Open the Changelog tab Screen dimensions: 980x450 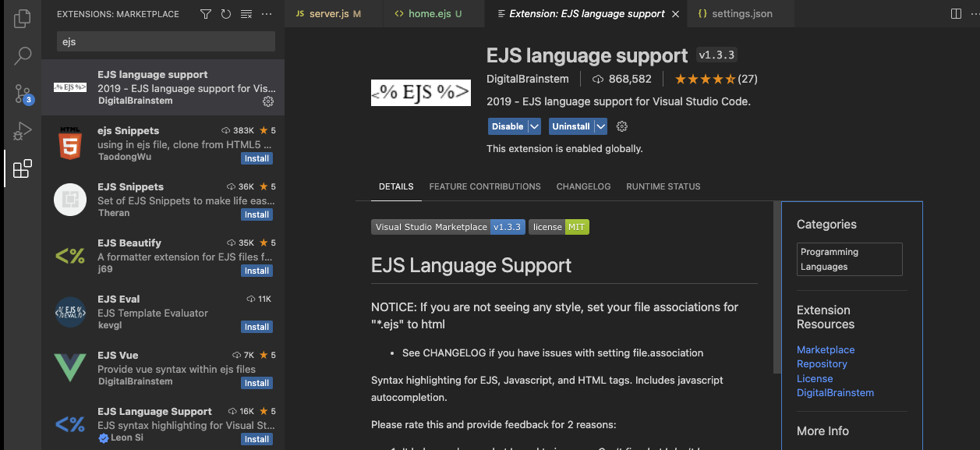point(583,186)
